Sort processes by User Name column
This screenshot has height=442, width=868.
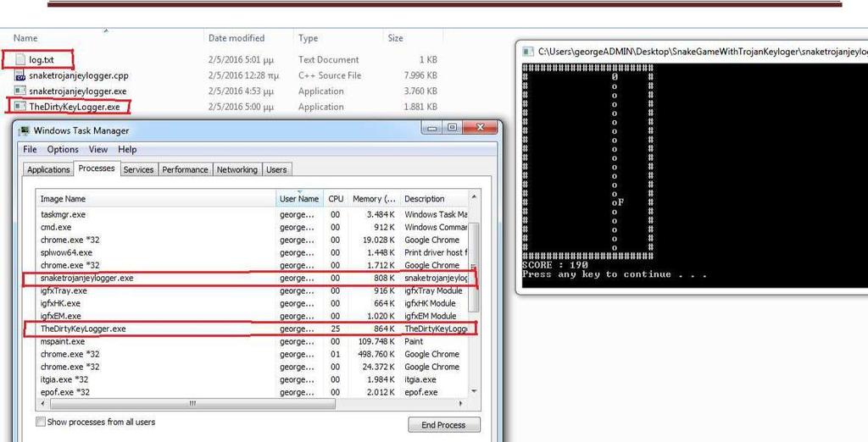tap(299, 199)
